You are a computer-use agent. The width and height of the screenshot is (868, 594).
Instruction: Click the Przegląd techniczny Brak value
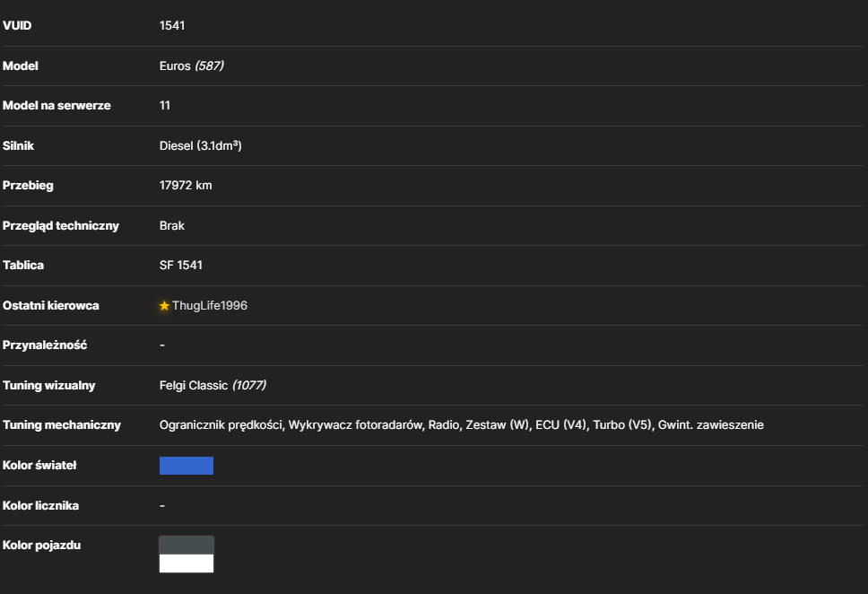tap(172, 225)
